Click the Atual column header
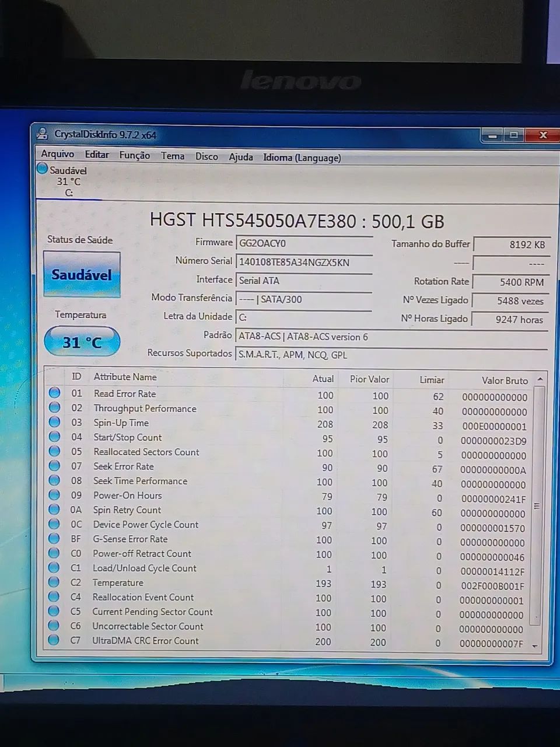Viewport: 560px width, 747px height. click(323, 379)
